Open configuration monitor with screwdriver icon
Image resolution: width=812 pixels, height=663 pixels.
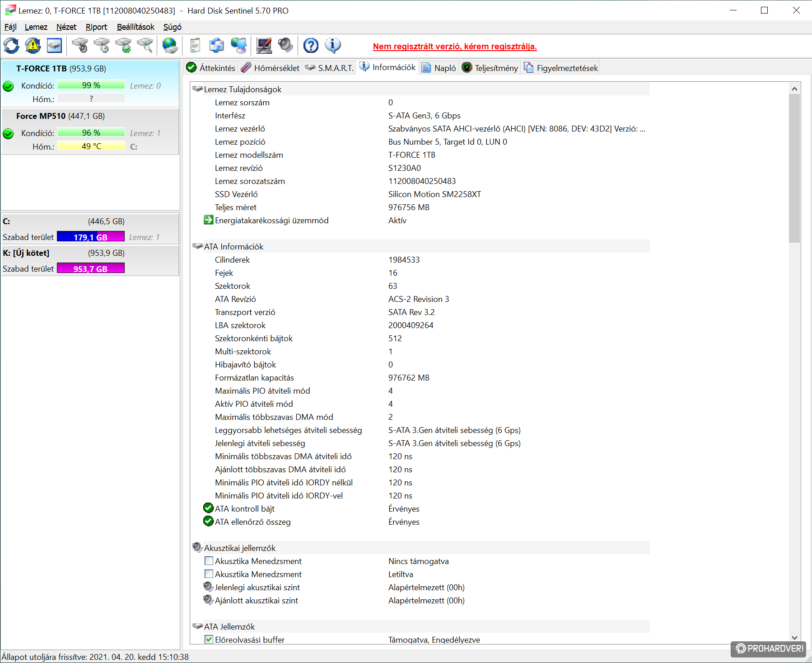[x=264, y=46]
